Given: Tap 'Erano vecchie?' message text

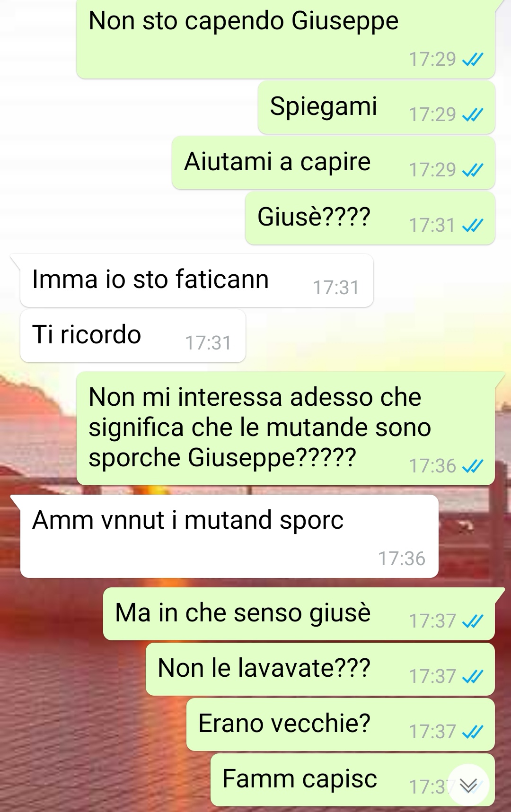Looking at the screenshot, I should [284, 724].
